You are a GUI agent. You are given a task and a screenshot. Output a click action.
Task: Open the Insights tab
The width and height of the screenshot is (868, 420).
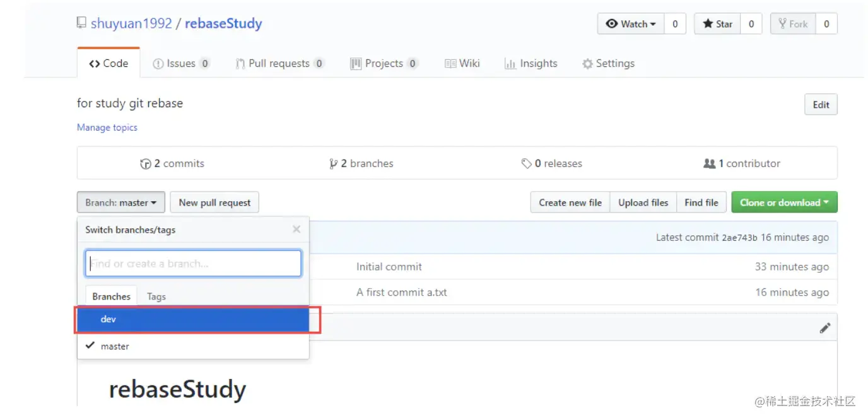tap(531, 63)
